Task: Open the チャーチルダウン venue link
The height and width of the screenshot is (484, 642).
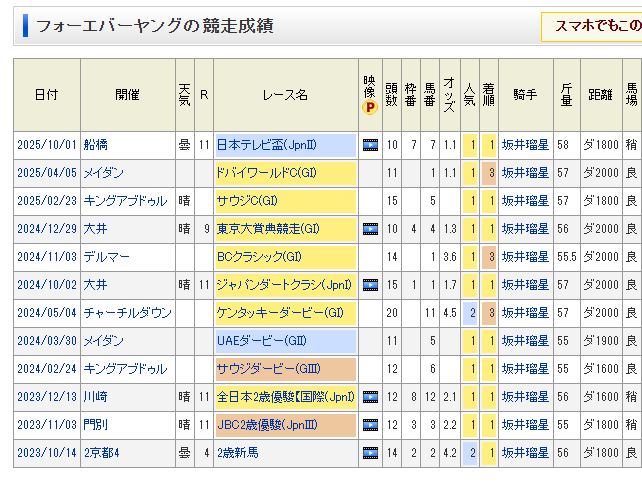Action: point(127,313)
